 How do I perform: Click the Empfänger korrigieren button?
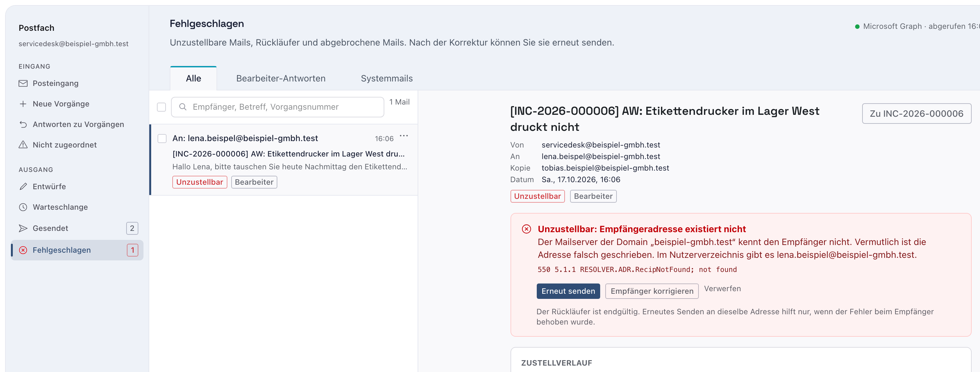(652, 291)
